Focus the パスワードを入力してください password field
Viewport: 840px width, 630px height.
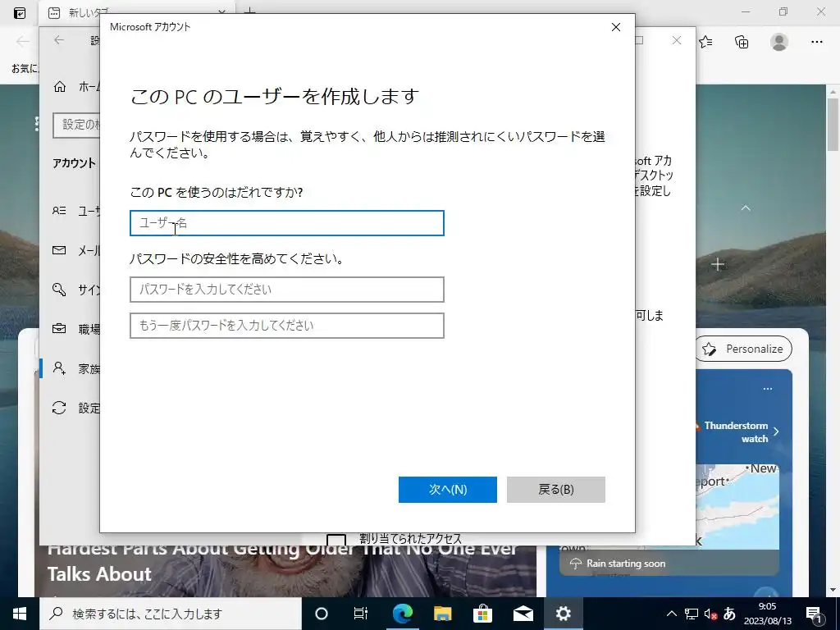[x=286, y=290]
